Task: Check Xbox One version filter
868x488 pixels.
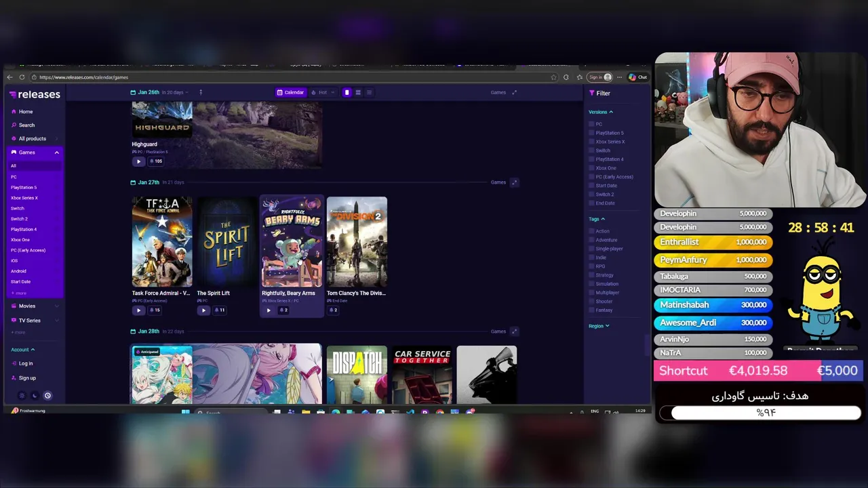Action: [591, 168]
